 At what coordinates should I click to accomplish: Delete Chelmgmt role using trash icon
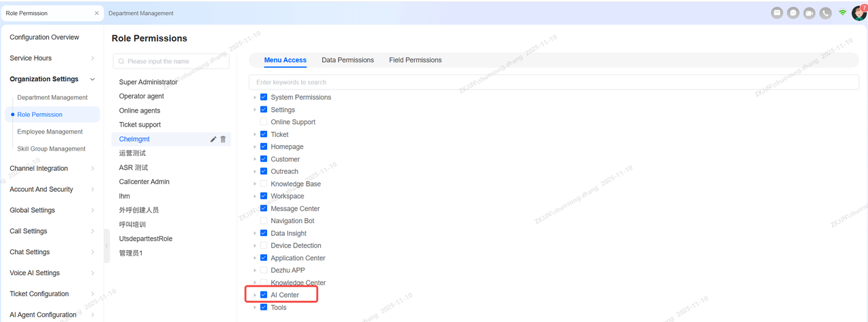click(x=223, y=139)
